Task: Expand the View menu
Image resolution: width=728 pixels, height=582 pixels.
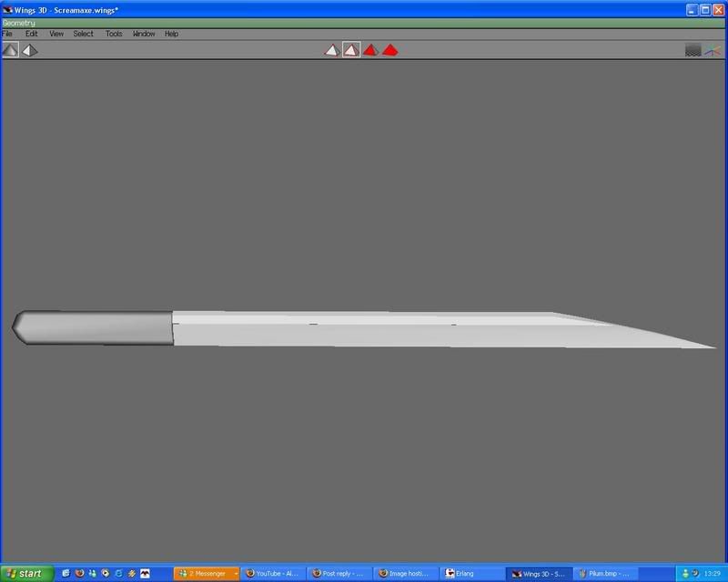Action: click(x=56, y=34)
